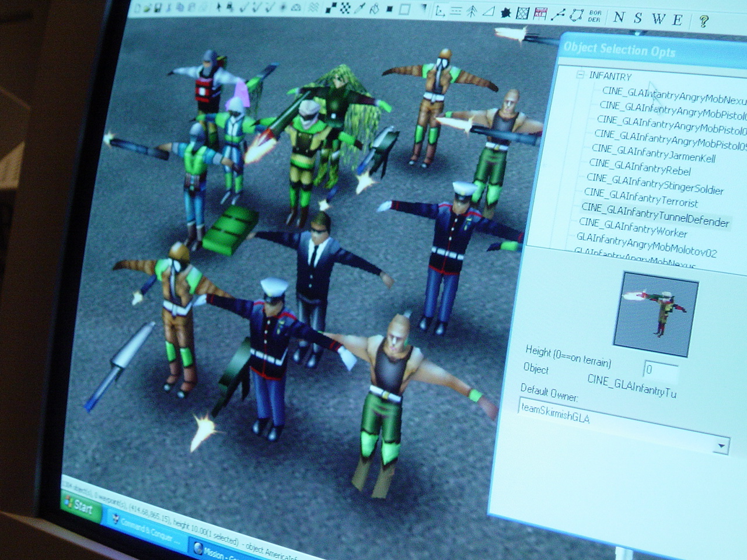Click the solid black square icon
This screenshot has height=560, width=747.
coord(390,9)
